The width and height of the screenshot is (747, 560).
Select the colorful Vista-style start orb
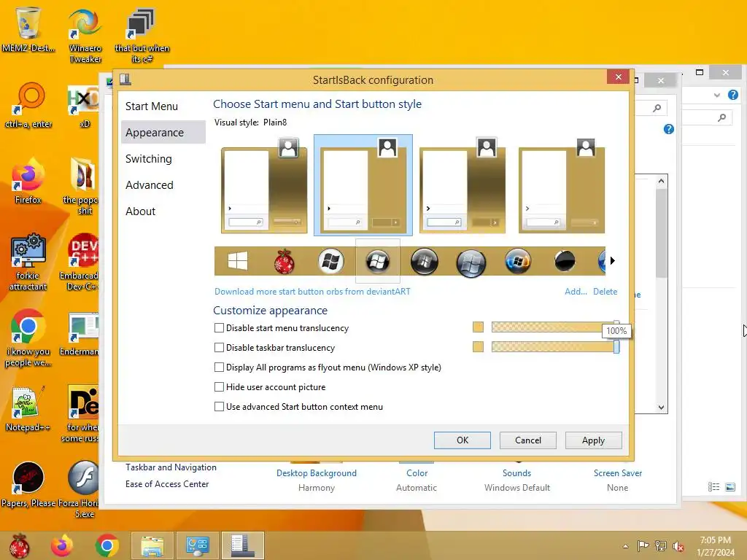518,262
